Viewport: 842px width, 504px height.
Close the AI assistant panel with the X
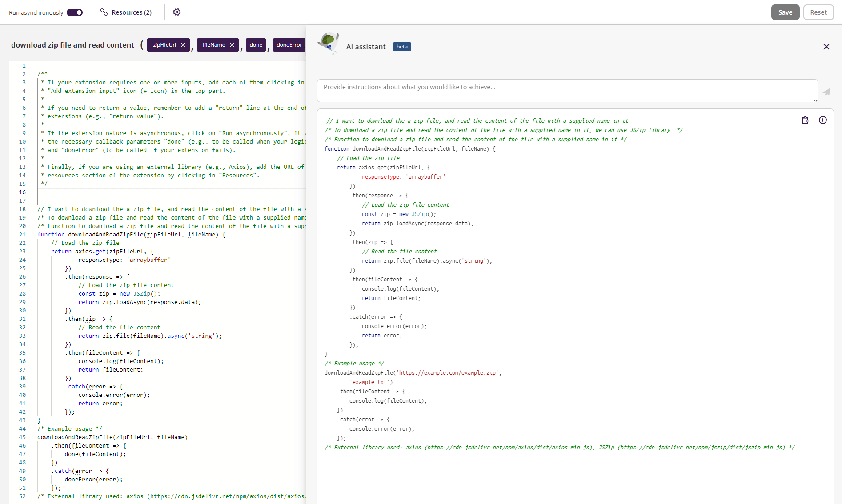coord(826,46)
